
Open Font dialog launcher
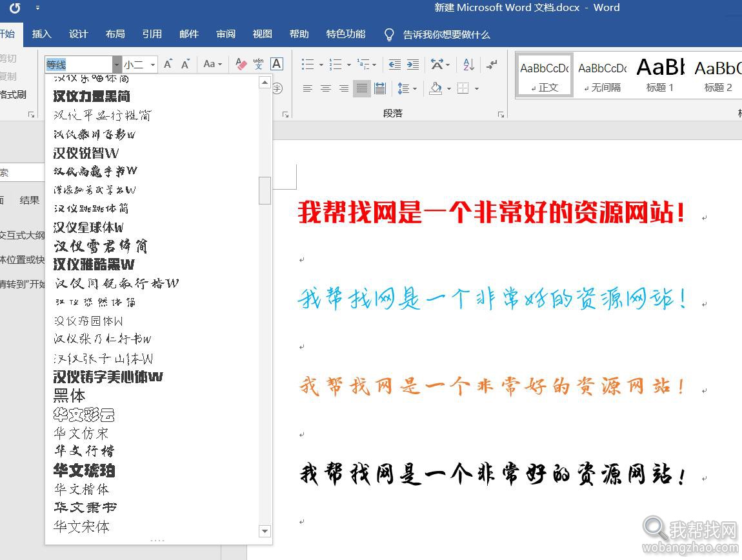click(x=285, y=115)
